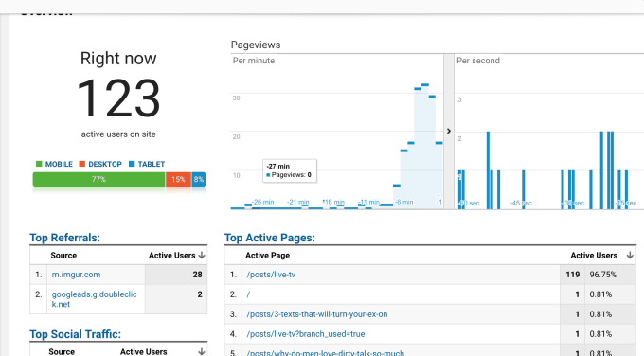
Task: Open the m.imgur.com referral link
Action: click(76, 275)
